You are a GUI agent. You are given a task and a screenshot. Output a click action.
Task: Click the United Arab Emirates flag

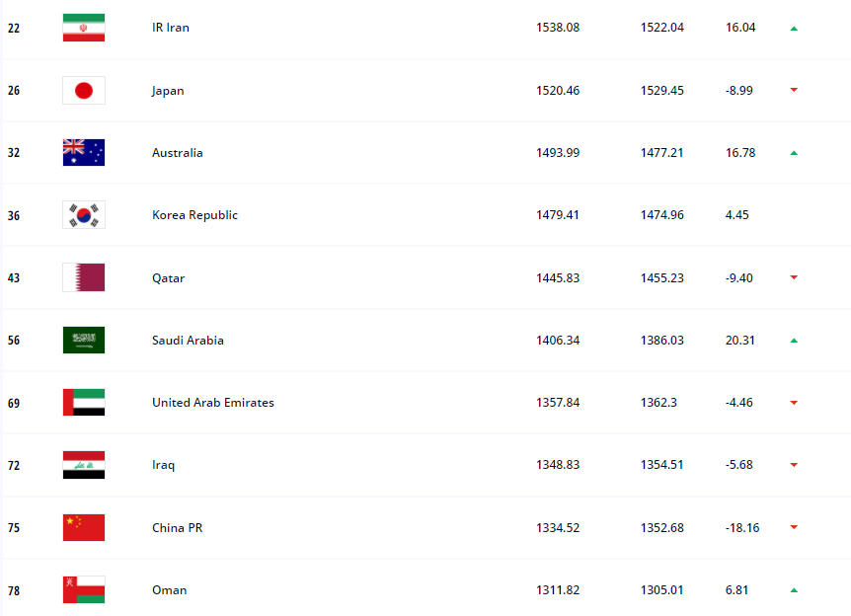pyautogui.click(x=84, y=403)
